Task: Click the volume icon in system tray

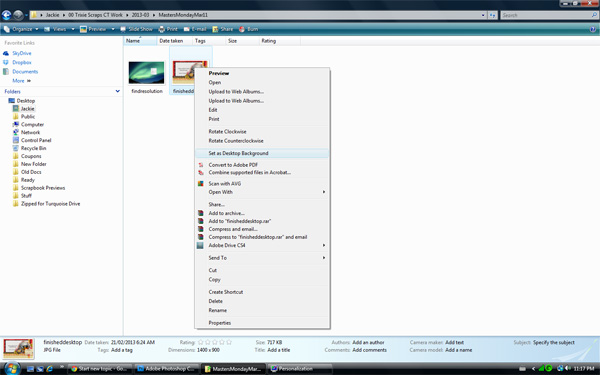Action: tap(568, 368)
